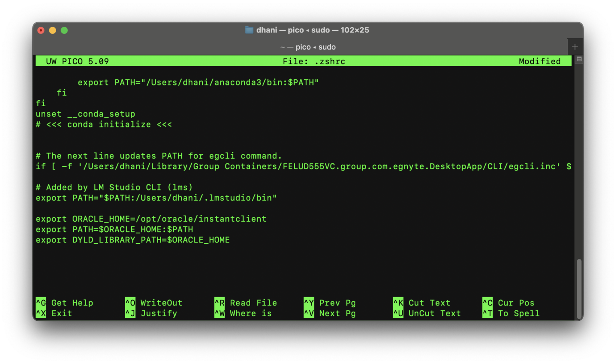Click the Justify shortcut label
The width and height of the screenshot is (616, 364).
point(158,313)
